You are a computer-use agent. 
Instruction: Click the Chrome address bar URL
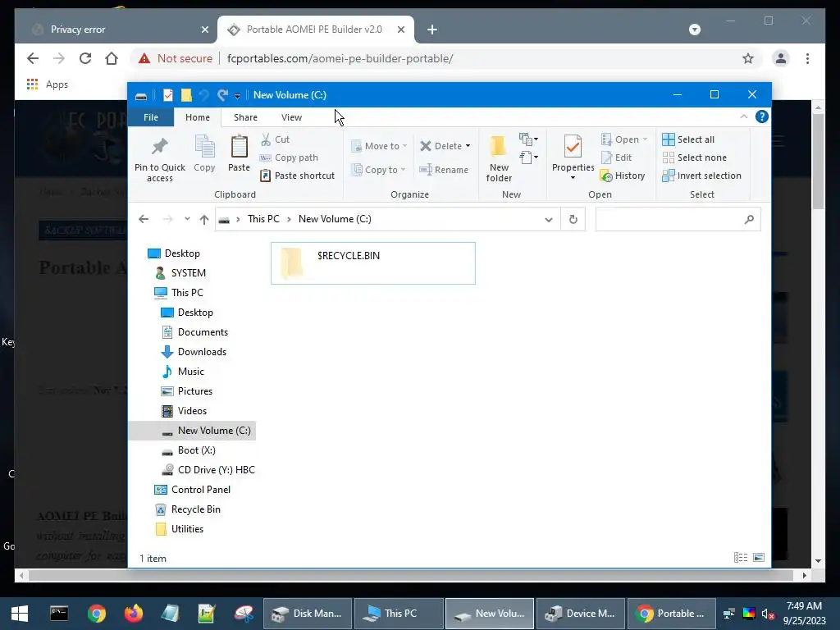click(340, 58)
